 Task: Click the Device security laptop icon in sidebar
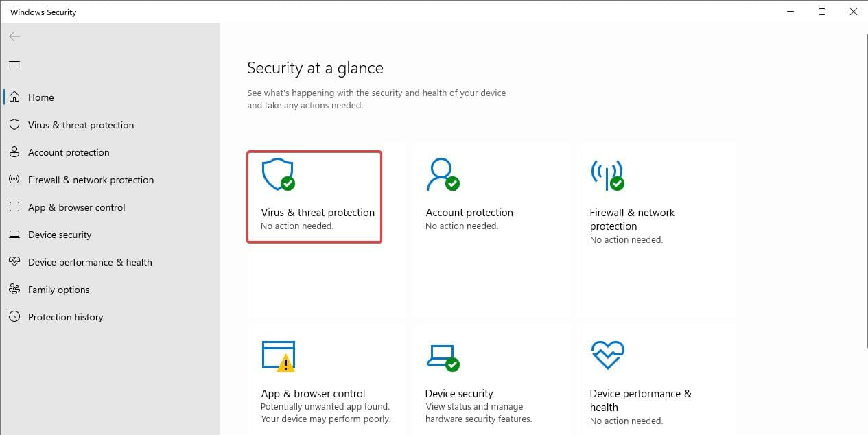point(14,235)
